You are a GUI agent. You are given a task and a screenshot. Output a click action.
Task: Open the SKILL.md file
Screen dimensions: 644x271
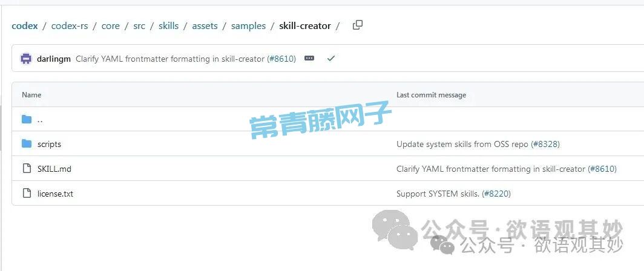[x=54, y=169]
